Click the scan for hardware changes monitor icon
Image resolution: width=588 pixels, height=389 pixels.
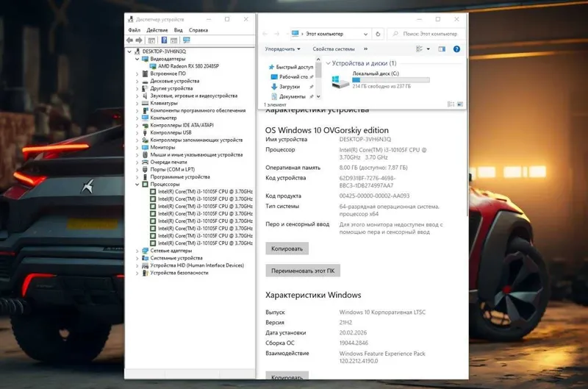click(187, 40)
